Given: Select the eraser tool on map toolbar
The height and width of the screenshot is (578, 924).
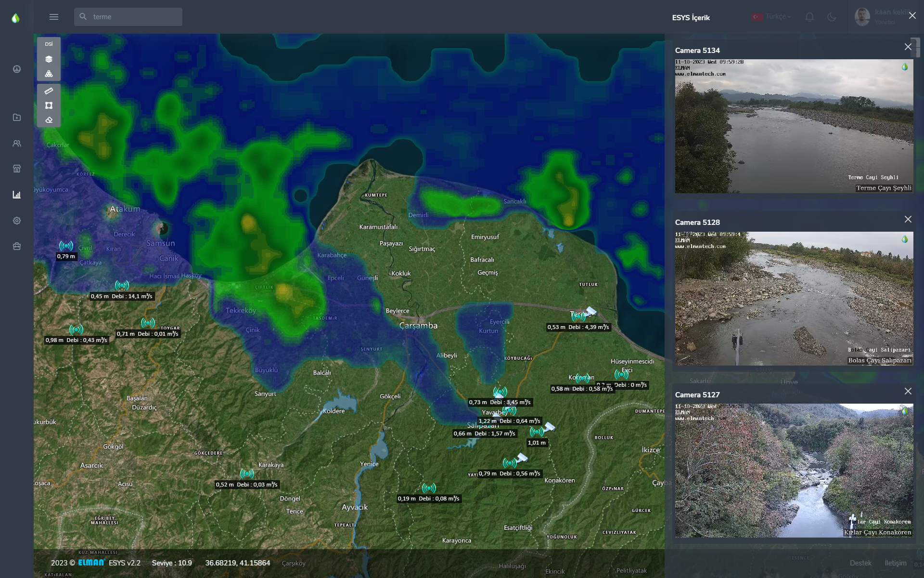Looking at the screenshot, I should 49,120.
